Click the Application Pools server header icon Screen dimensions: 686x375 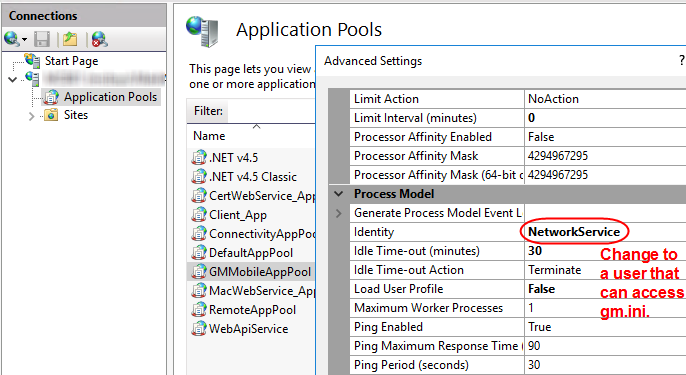click(x=203, y=31)
